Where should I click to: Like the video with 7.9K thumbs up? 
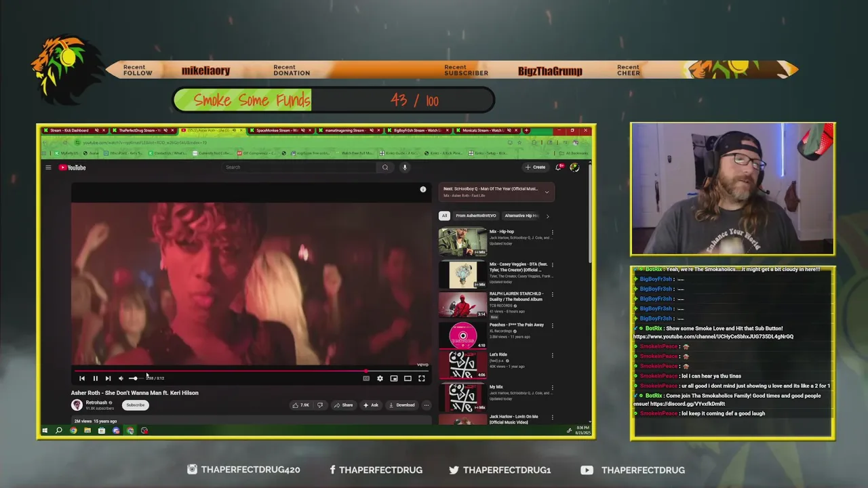[x=300, y=405]
